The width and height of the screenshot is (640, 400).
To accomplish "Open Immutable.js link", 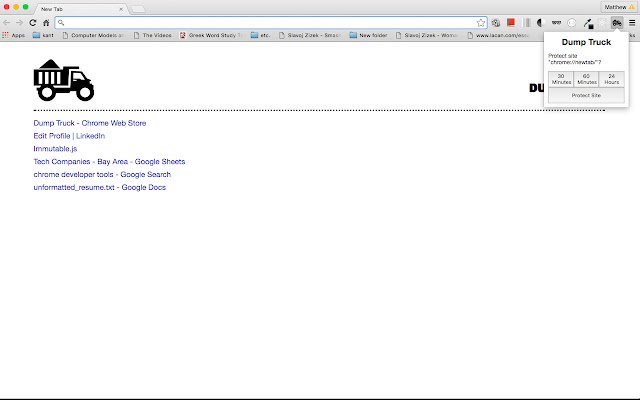I will click(x=55, y=149).
